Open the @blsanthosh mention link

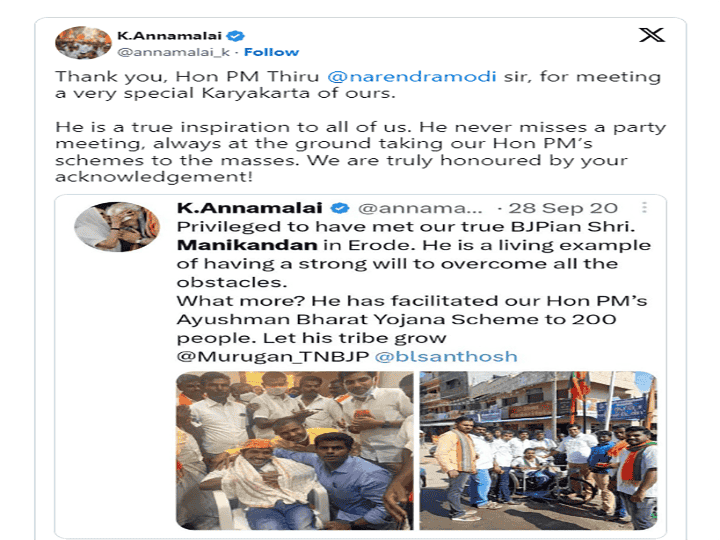click(x=446, y=357)
